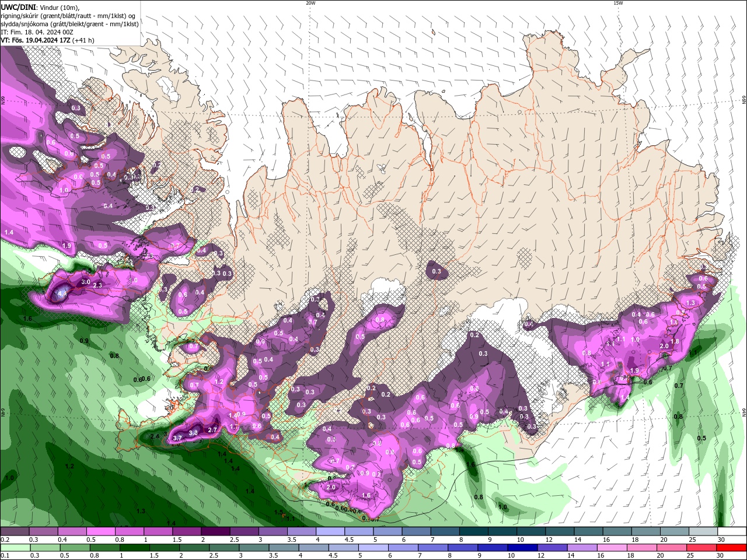Click the '2.4' precipitation value on the map
This screenshot has width=747, height=560.
click(x=155, y=436)
